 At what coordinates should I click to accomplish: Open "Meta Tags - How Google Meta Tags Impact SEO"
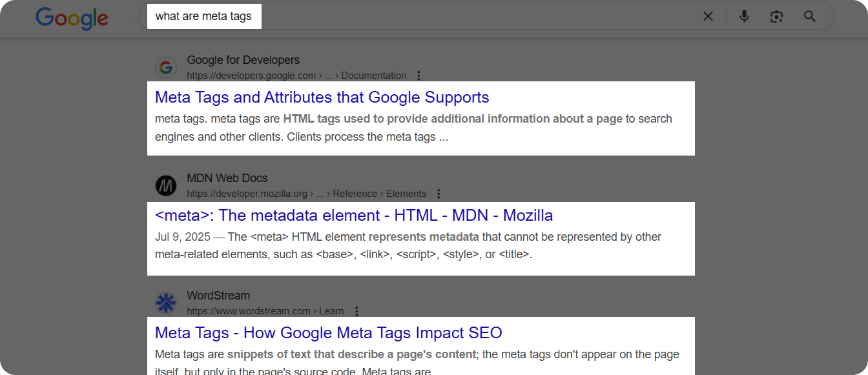point(328,333)
